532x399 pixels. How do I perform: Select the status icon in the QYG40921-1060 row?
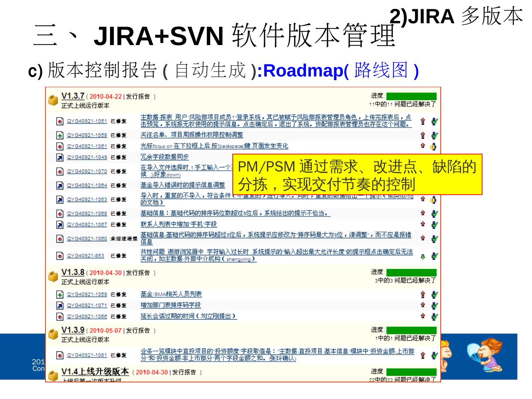coord(434,239)
